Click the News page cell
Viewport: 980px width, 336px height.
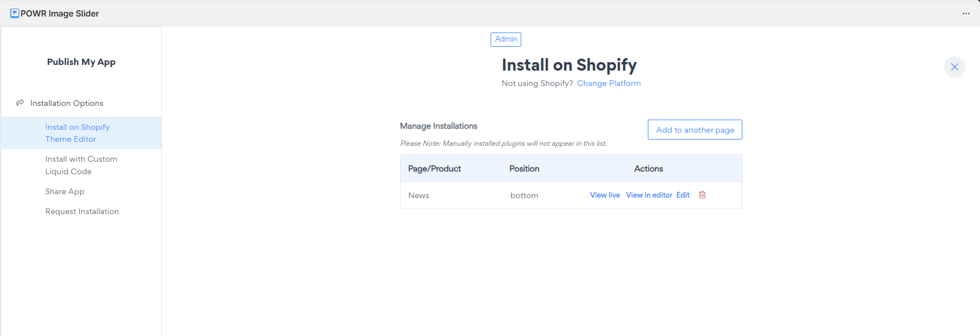[x=419, y=195]
